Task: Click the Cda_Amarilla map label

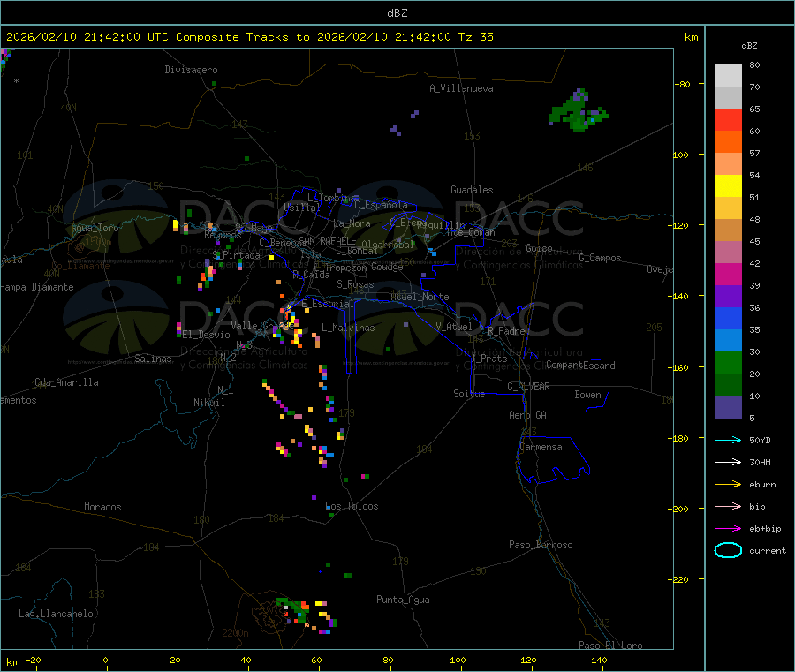Action: pyautogui.click(x=66, y=382)
